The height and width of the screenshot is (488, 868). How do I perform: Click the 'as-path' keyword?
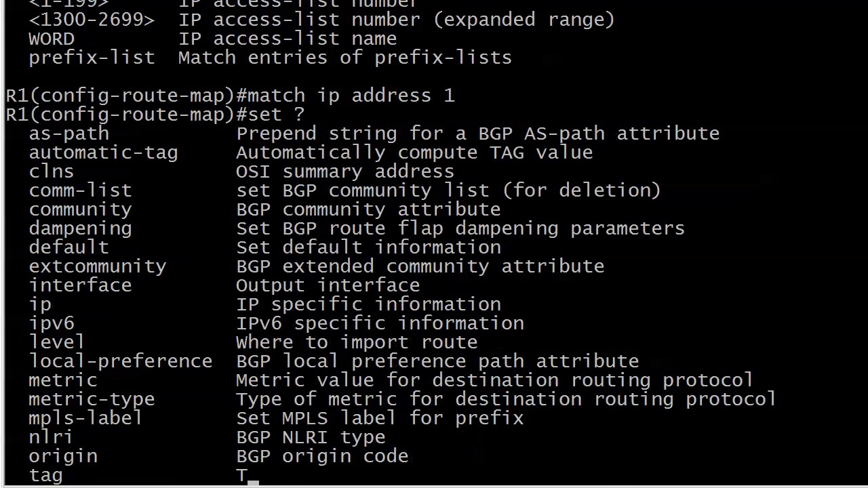click(68, 134)
